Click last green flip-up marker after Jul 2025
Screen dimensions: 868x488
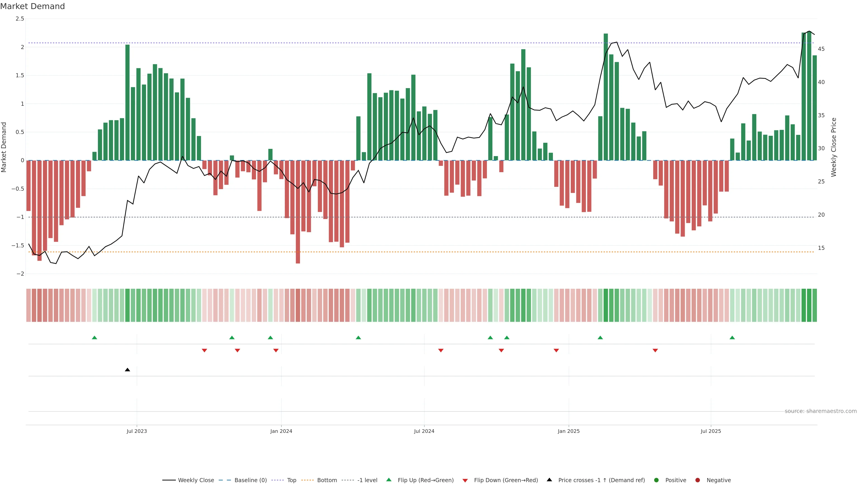click(732, 338)
